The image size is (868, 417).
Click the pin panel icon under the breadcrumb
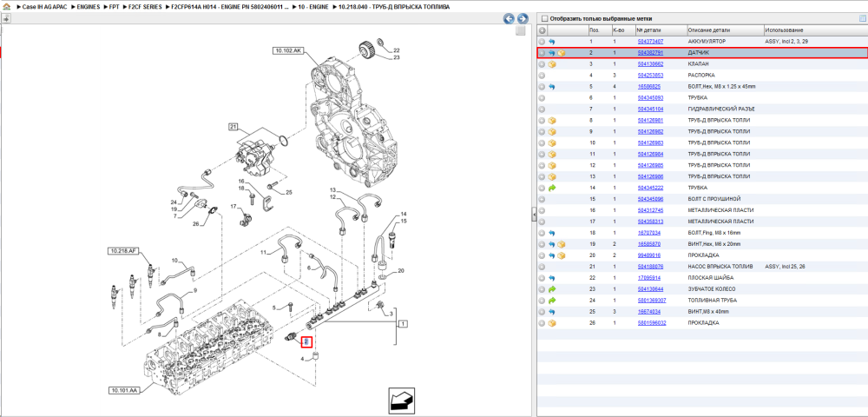point(6,18)
